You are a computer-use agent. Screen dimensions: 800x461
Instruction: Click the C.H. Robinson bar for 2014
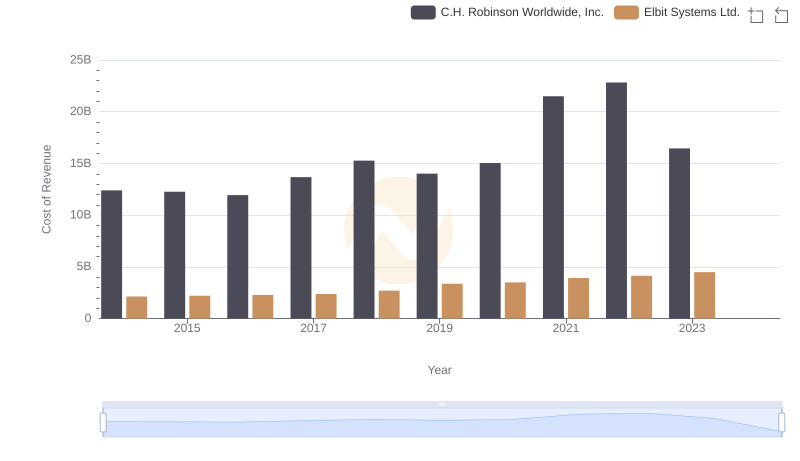[111, 254]
